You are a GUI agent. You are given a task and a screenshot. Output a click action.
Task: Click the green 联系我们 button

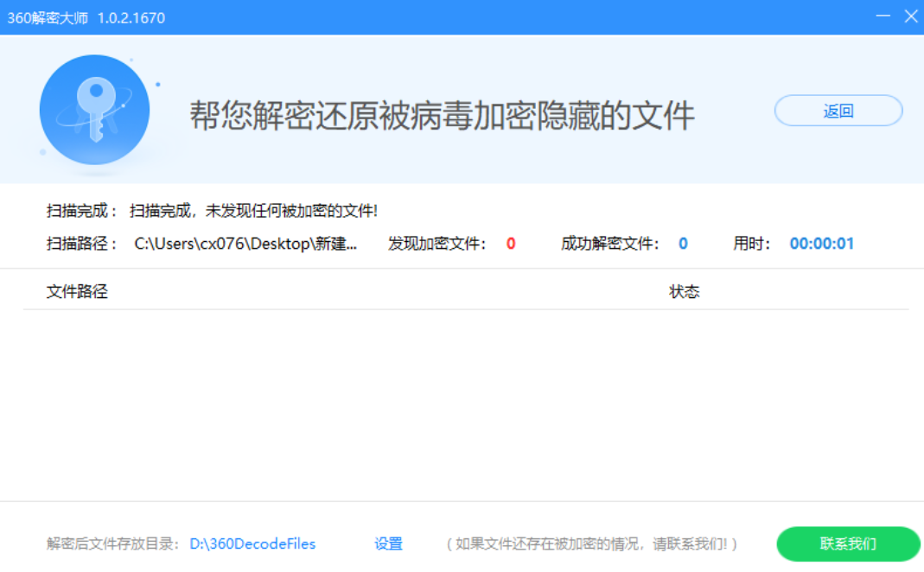click(x=848, y=544)
